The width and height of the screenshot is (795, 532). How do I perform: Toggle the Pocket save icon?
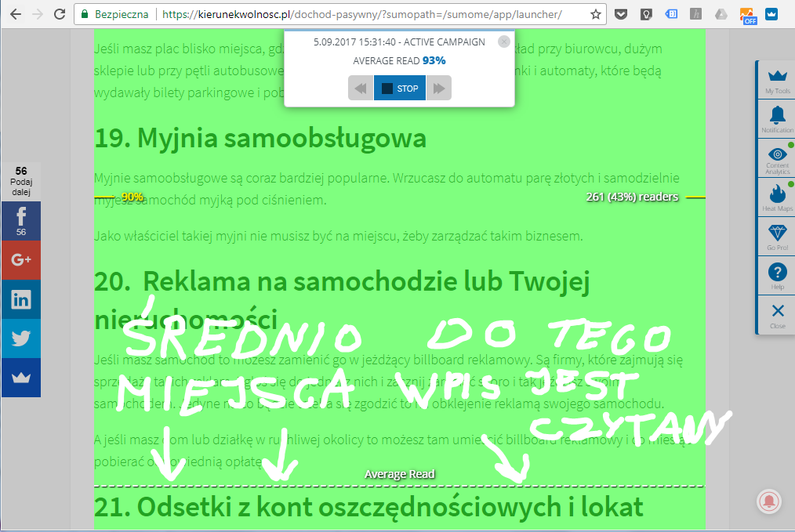620,13
